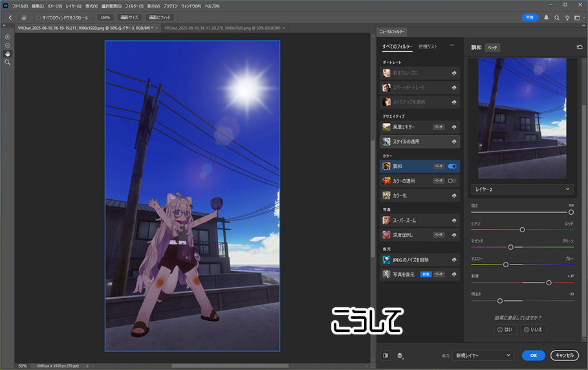This screenshot has height=370, width=588.
Task: Download the スマートポートレート filter via its cloud icon
Action: coord(453,87)
